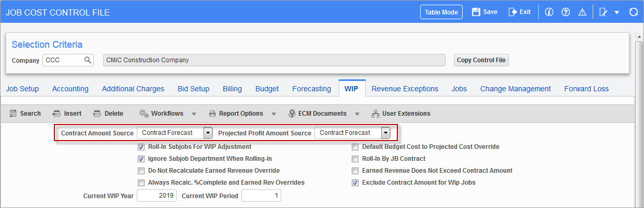The image size is (644, 208).
Task: Expand the Report Options arrow
Action: click(x=273, y=114)
